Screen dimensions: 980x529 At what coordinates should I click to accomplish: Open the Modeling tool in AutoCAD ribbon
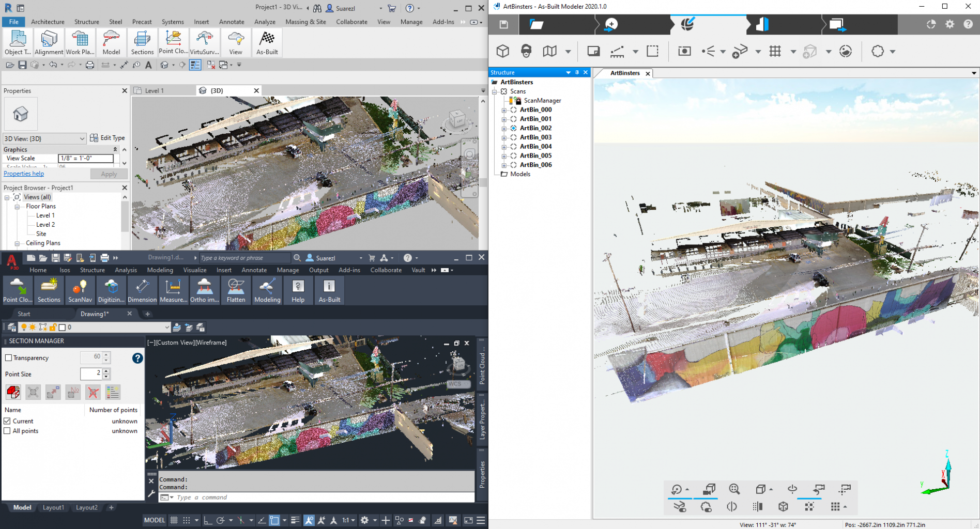(x=267, y=290)
